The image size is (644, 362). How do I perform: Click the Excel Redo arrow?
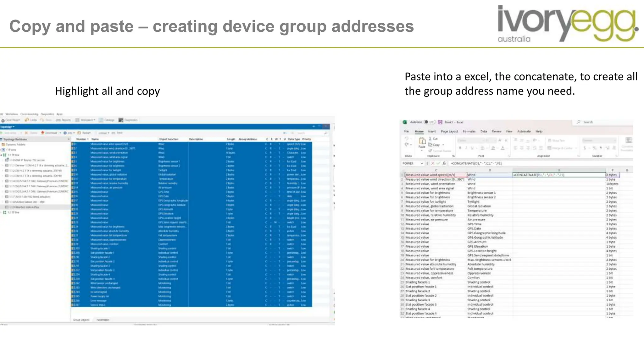pyautogui.click(x=407, y=145)
